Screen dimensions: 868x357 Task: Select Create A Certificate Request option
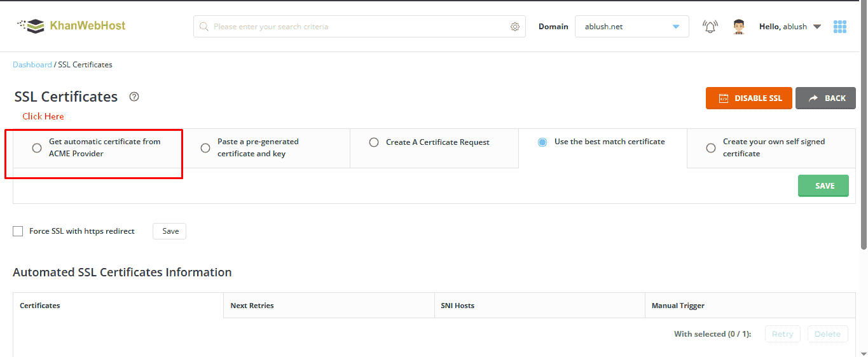point(374,142)
